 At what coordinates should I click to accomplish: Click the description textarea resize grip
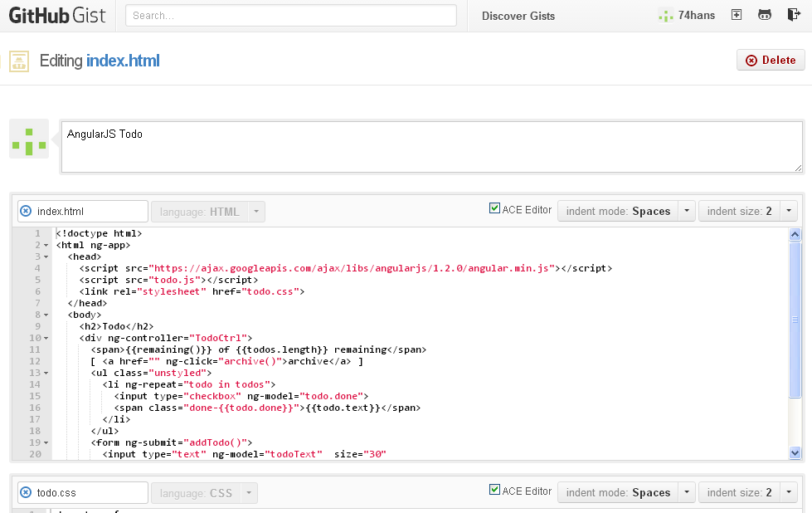point(798,168)
